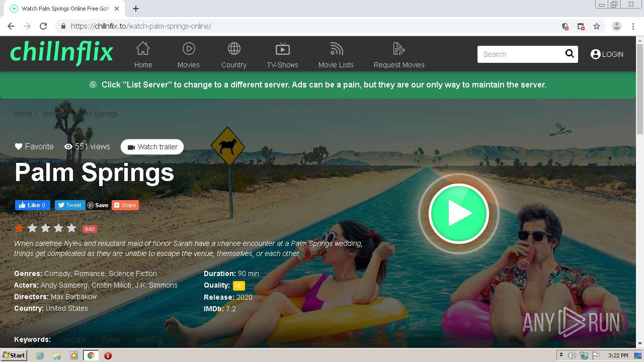Image resolution: width=644 pixels, height=362 pixels.
Task: Open the Movies nav item
Action: (189, 55)
